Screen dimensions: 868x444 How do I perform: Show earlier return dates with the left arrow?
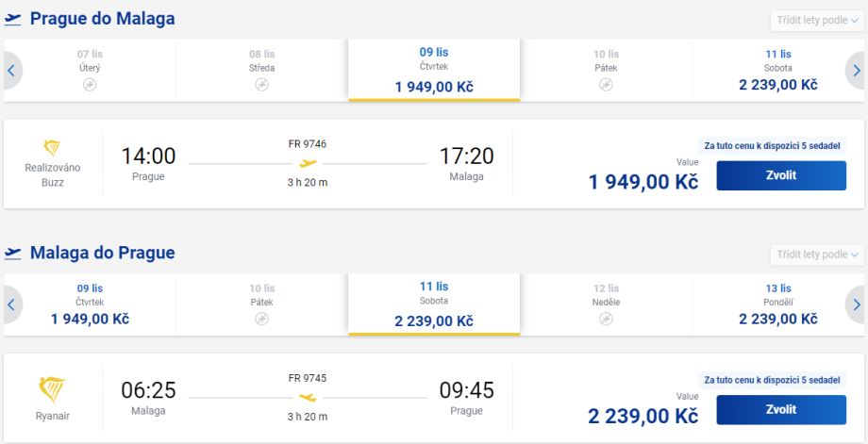[x=10, y=304]
